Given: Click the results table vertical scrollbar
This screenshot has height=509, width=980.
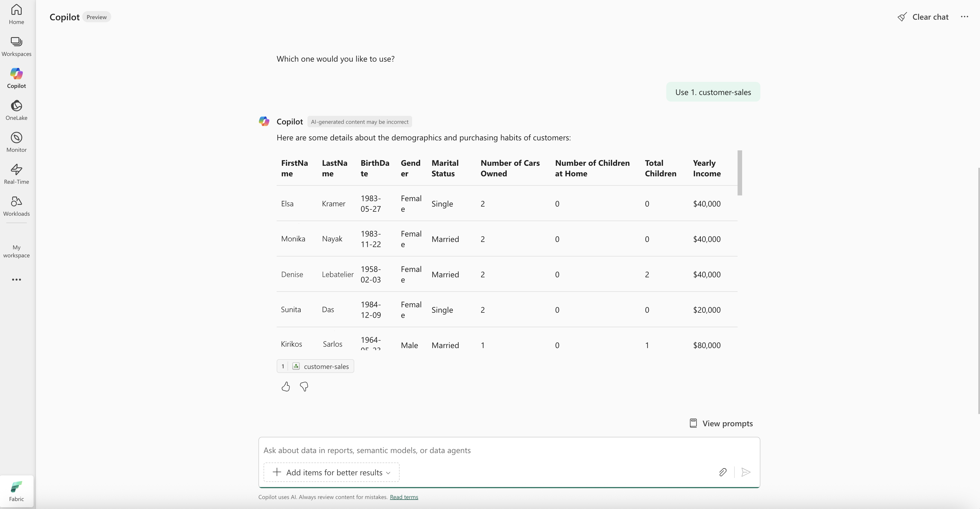Looking at the screenshot, I should coord(740,173).
